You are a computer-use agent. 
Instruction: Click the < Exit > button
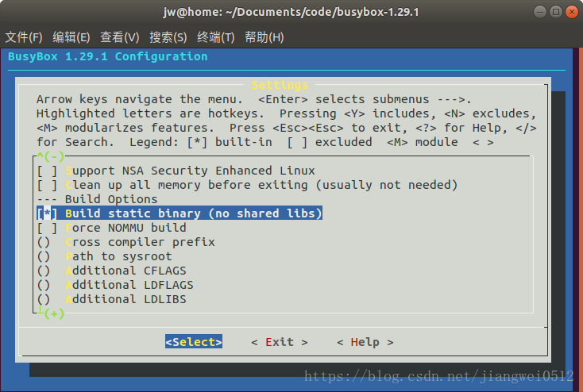[280, 342]
